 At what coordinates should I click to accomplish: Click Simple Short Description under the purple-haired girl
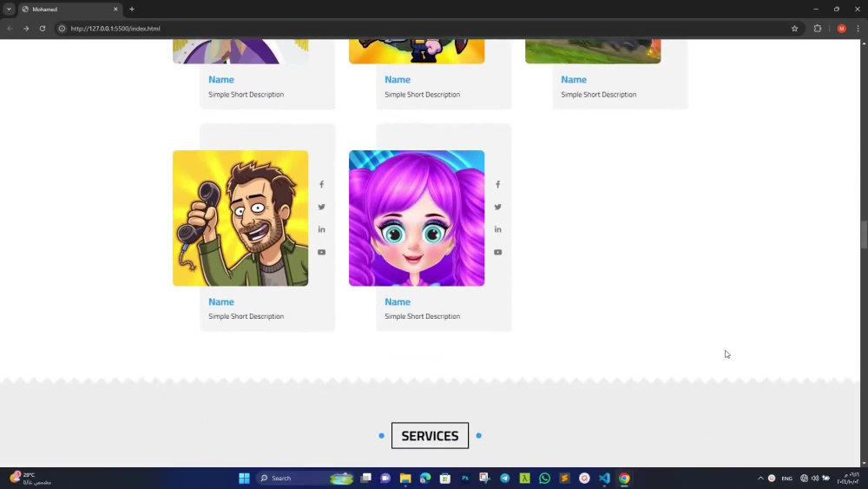[423, 316]
